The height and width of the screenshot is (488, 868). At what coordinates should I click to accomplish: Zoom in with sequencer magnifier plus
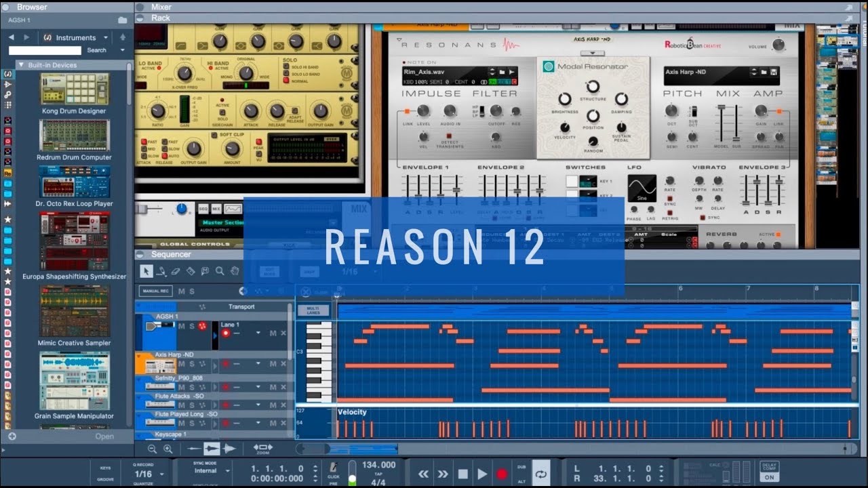(x=167, y=449)
